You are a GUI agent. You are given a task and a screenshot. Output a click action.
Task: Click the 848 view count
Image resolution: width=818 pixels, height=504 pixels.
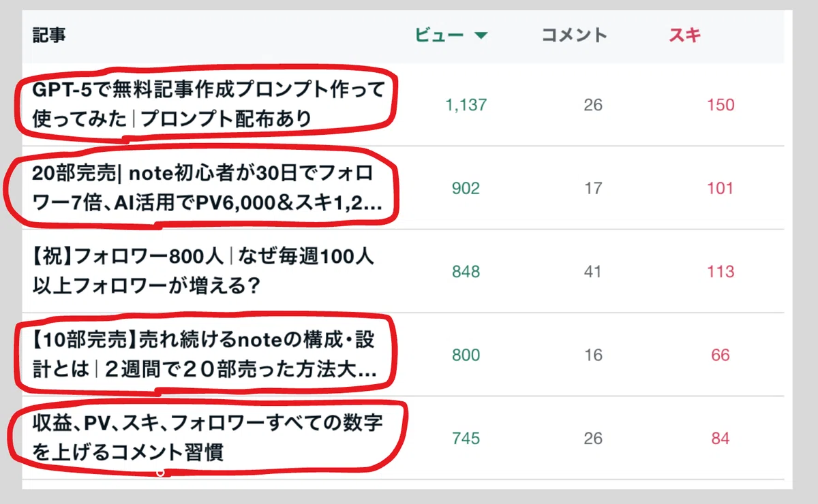(x=466, y=272)
